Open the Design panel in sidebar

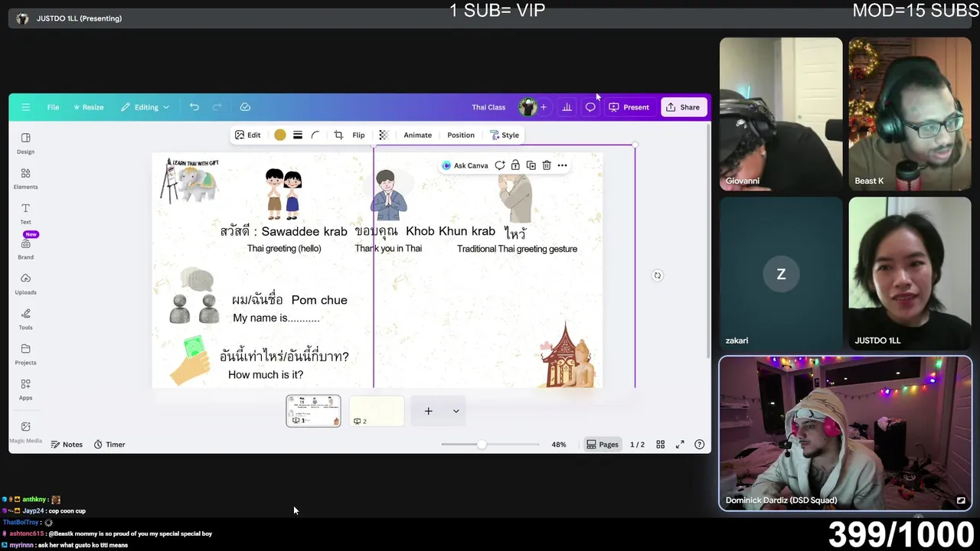(25, 142)
